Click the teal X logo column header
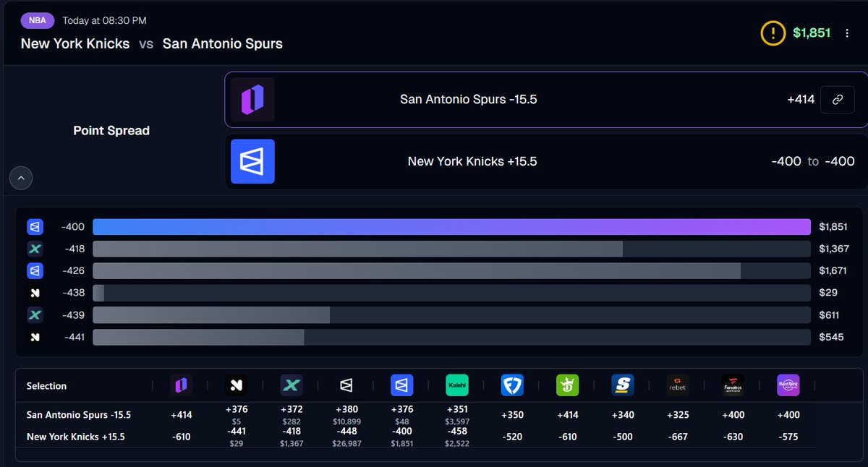The image size is (868, 467). (292, 385)
